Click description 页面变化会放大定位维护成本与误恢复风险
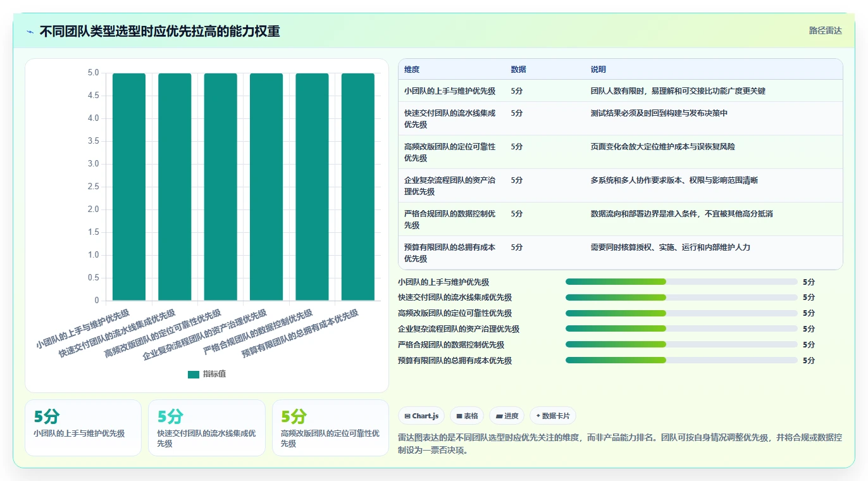The height and width of the screenshot is (481, 868). pos(663,147)
